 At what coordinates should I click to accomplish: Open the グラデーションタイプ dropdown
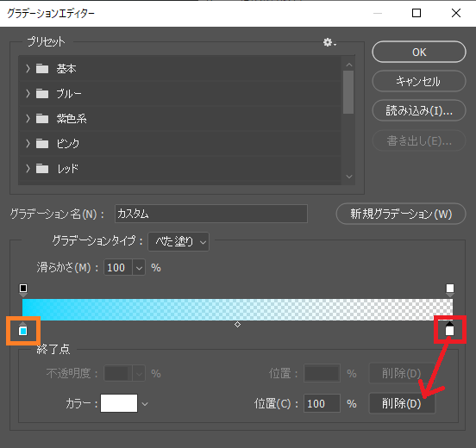pyautogui.click(x=178, y=242)
